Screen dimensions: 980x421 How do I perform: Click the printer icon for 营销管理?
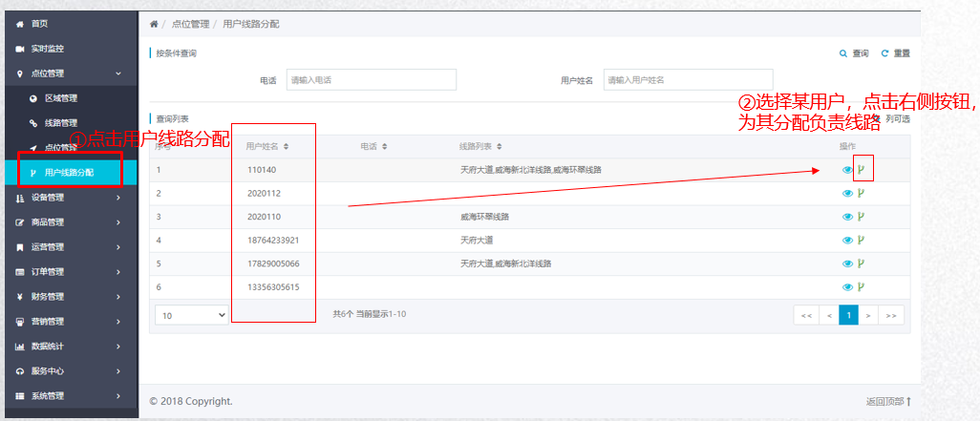tap(19, 322)
